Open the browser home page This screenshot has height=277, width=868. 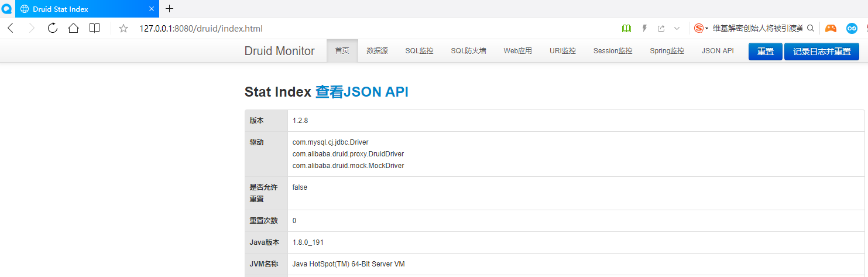(73, 28)
